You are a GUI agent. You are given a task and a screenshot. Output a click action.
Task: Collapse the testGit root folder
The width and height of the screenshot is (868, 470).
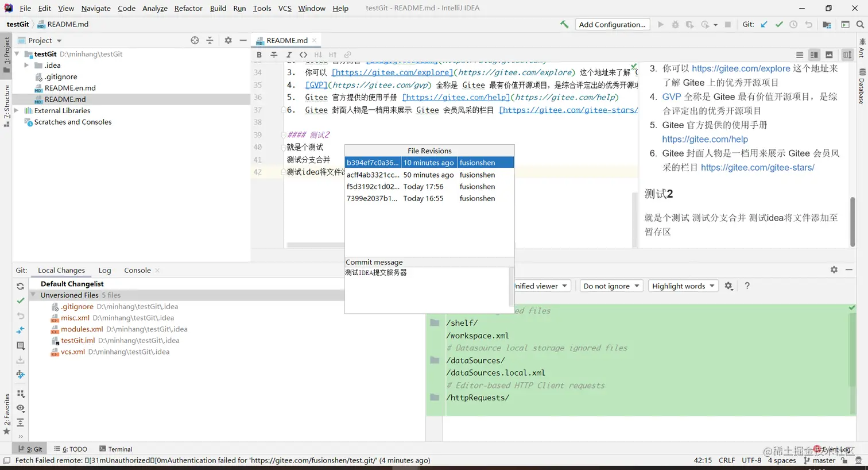click(x=17, y=54)
